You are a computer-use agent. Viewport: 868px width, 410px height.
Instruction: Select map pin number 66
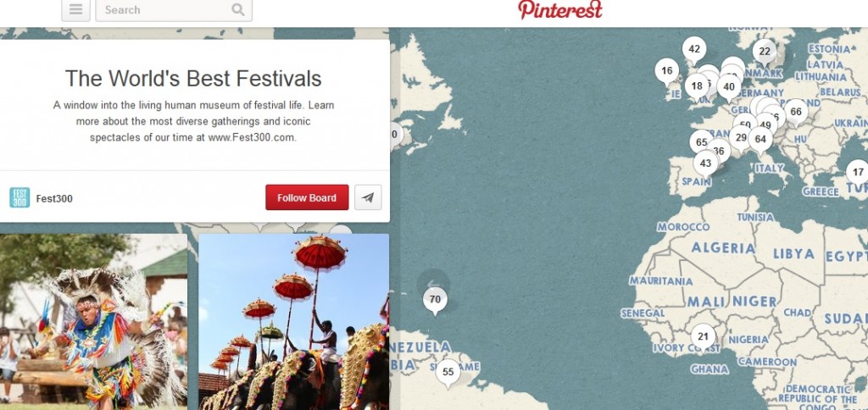pyautogui.click(x=795, y=113)
